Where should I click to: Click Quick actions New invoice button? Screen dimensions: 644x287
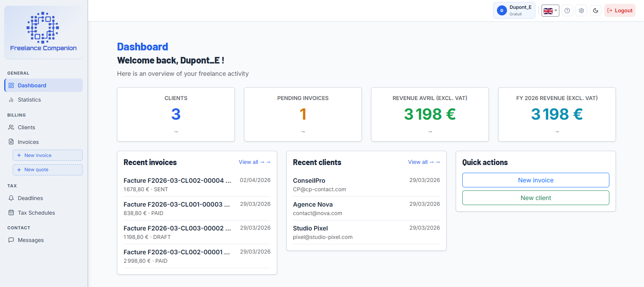coord(536,180)
